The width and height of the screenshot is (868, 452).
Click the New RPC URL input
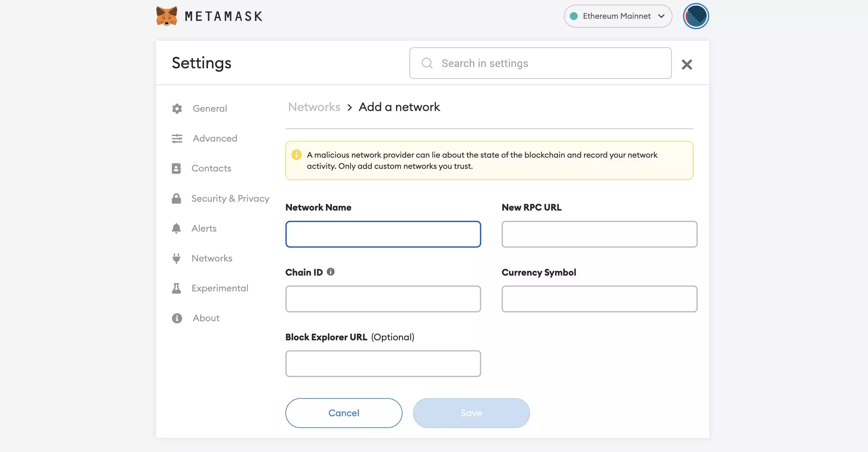point(599,234)
